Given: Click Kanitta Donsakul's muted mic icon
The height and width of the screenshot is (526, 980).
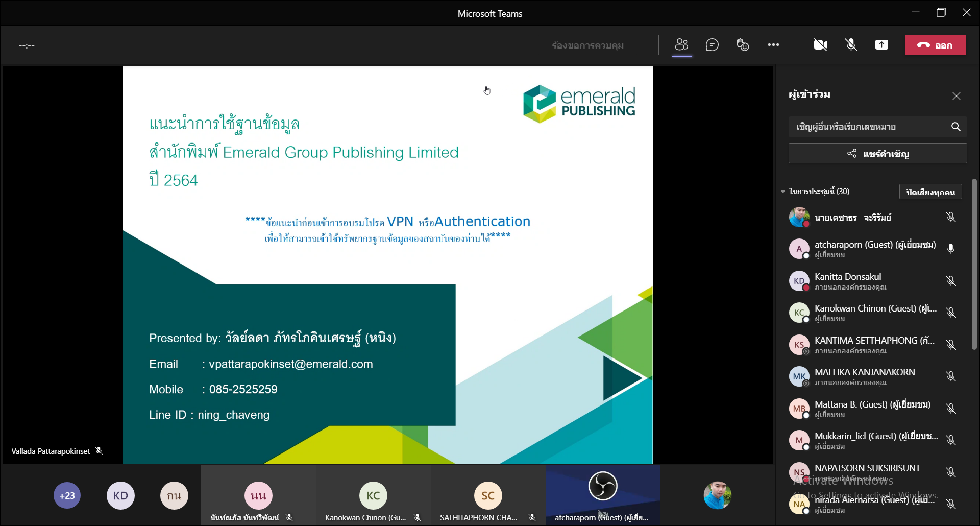Looking at the screenshot, I should 950,281.
